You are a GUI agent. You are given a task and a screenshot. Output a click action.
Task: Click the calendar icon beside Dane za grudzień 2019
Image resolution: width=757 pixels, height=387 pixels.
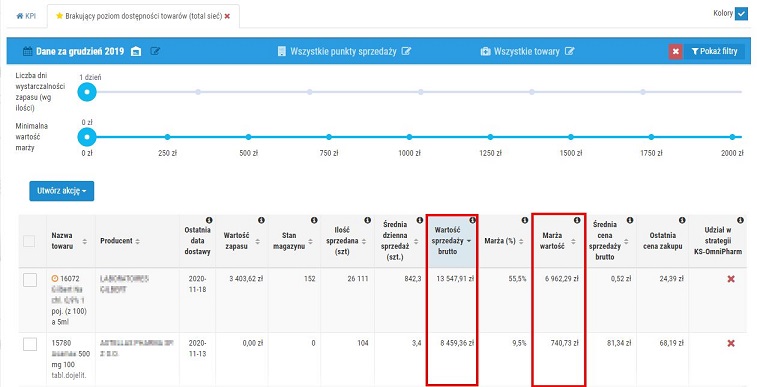pos(28,51)
